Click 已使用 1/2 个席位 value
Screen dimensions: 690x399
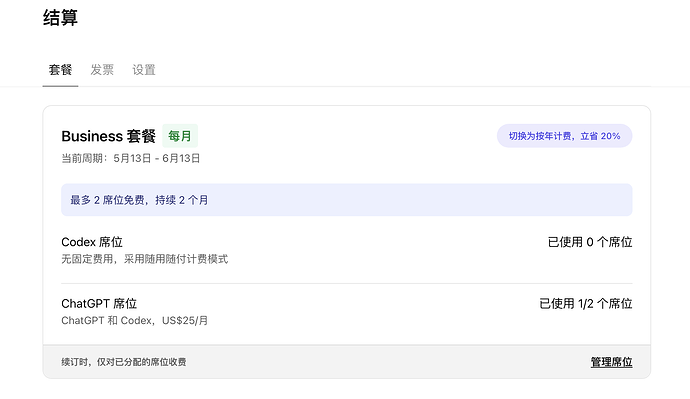click(586, 304)
